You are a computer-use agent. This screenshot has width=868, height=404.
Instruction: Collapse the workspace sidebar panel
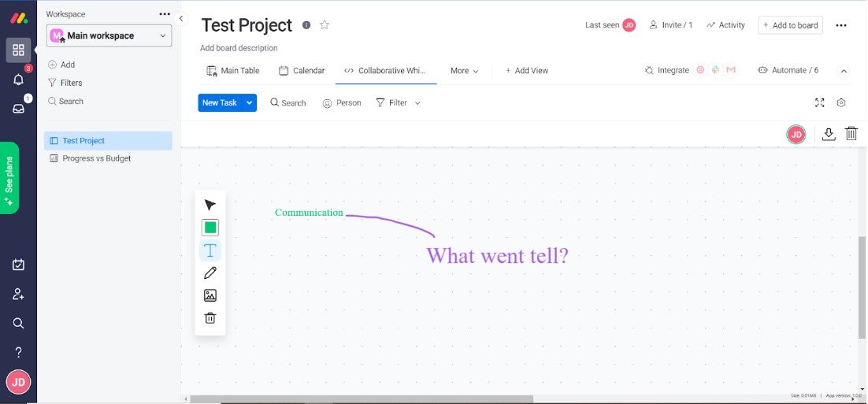181,18
